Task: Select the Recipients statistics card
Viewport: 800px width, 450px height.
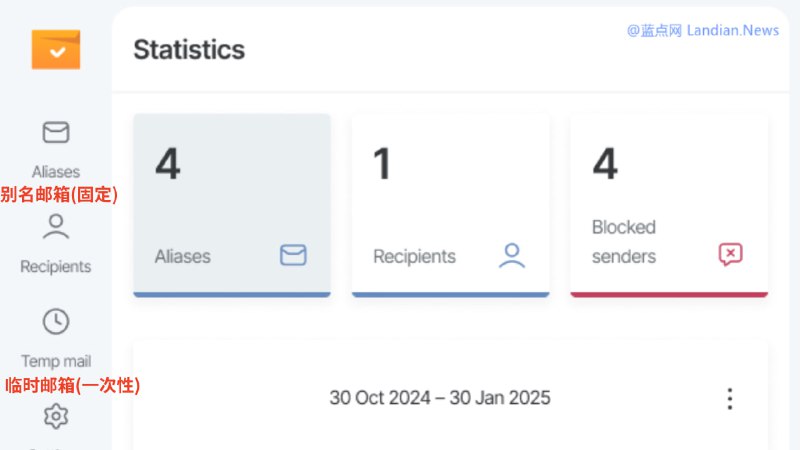Action: pos(451,205)
